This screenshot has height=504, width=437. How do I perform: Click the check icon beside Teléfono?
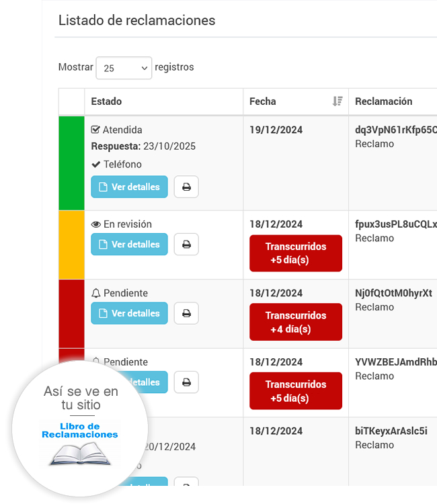pos(96,165)
